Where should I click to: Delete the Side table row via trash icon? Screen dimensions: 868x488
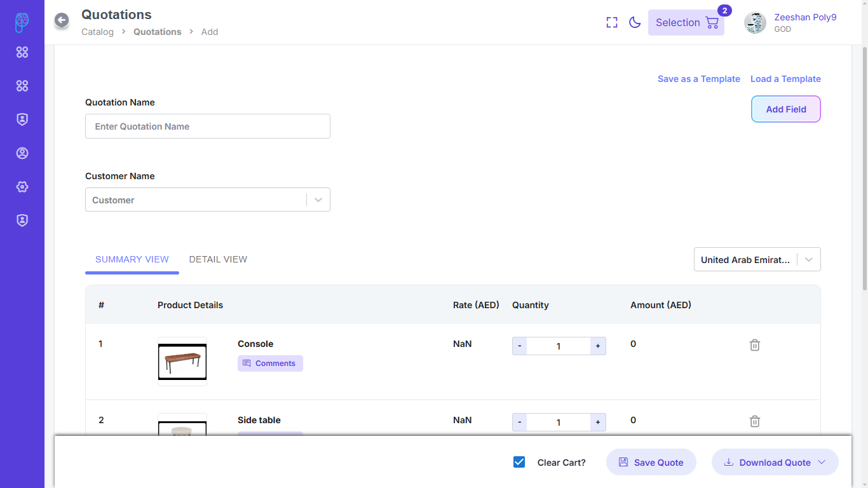coord(754,421)
